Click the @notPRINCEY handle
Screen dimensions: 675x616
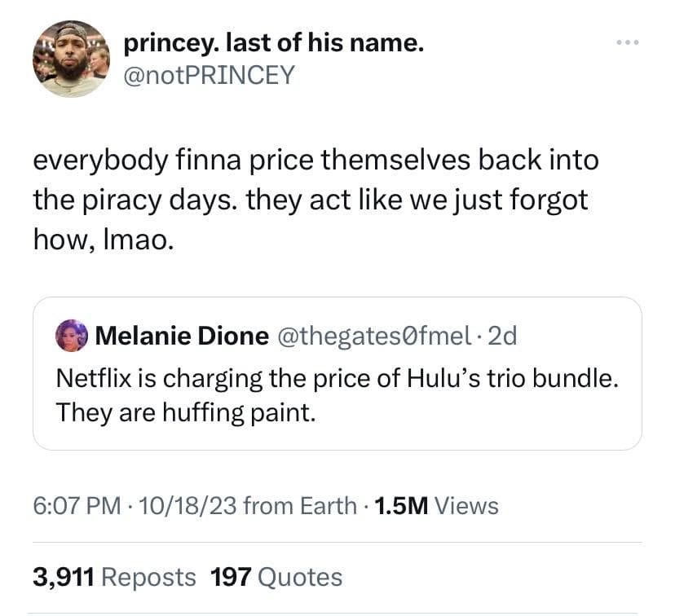[x=210, y=76]
